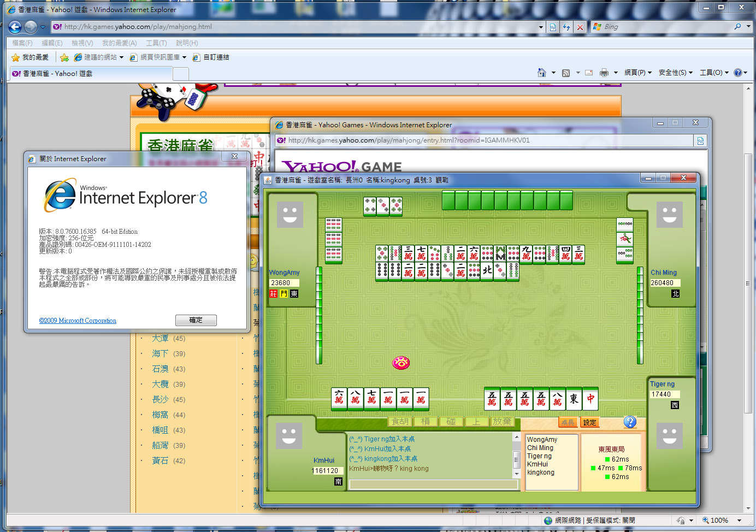This screenshot has height=532, width=756.
Task: Click WongAmy's smiley avatar
Action: [x=290, y=214]
